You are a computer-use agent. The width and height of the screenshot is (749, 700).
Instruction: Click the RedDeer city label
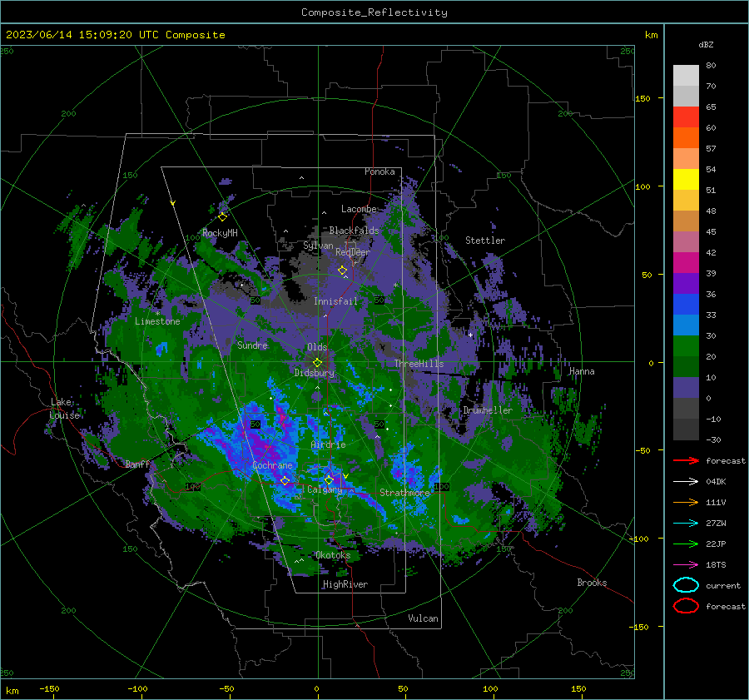pos(353,252)
